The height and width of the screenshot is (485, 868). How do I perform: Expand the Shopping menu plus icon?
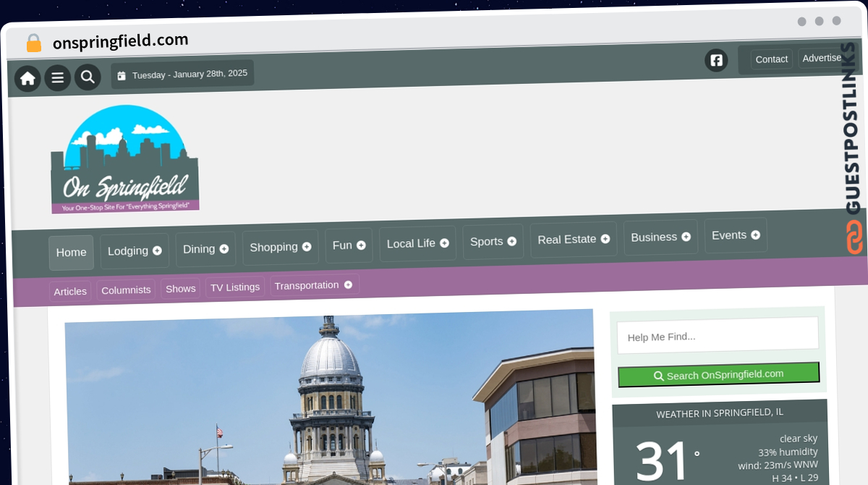(x=307, y=247)
